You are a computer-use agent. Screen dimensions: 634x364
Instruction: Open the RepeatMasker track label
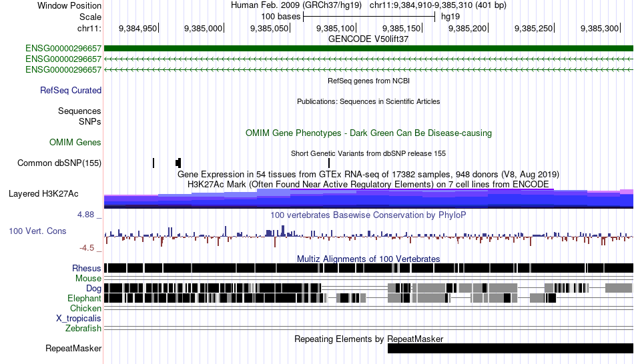tap(73, 348)
